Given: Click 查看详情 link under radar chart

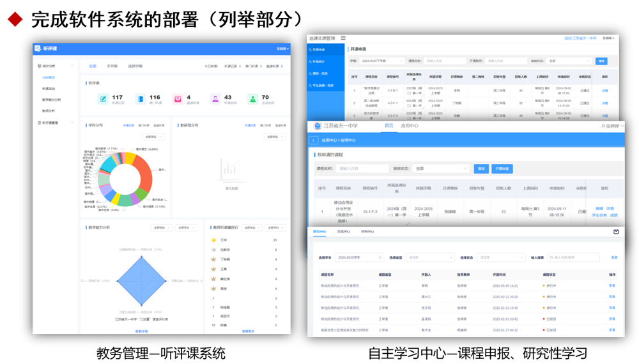Looking at the screenshot, I should [141, 331].
